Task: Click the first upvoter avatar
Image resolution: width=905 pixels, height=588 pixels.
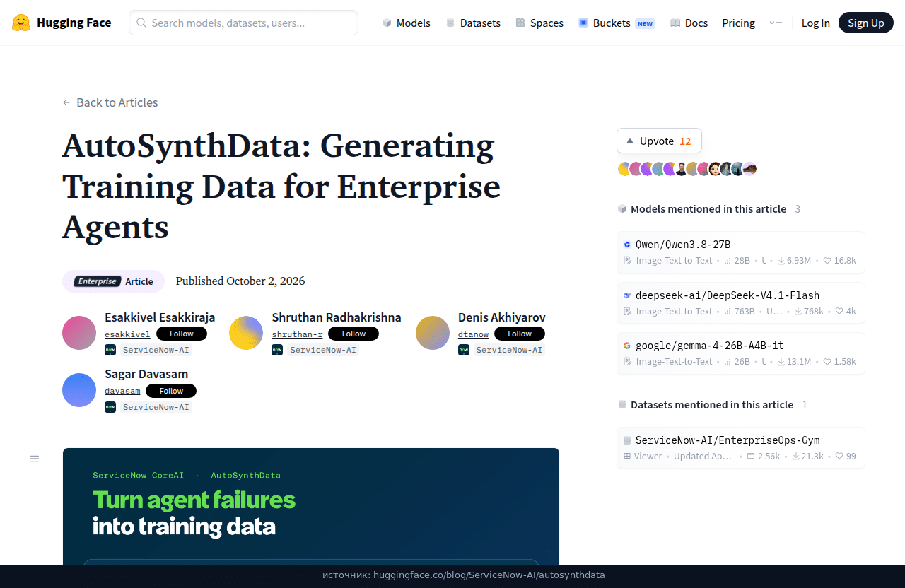Action: (x=624, y=169)
